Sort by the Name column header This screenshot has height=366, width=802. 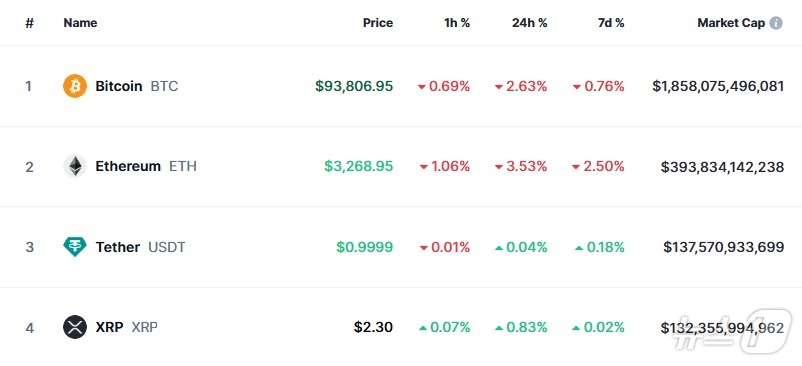click(x=80, y=23)
